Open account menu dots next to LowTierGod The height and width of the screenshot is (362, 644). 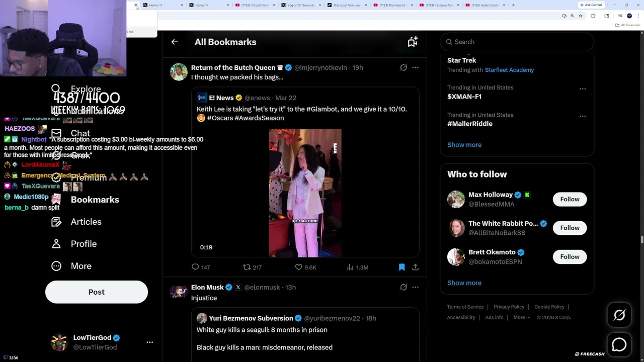(149, 342)
